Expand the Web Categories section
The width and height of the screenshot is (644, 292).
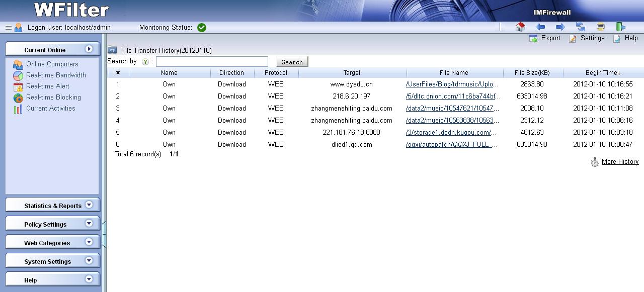[x=53, y=243]
